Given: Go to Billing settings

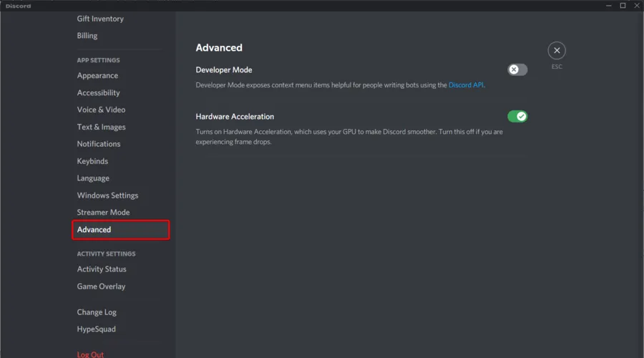Looking at the screenshot, I should 87,36.
